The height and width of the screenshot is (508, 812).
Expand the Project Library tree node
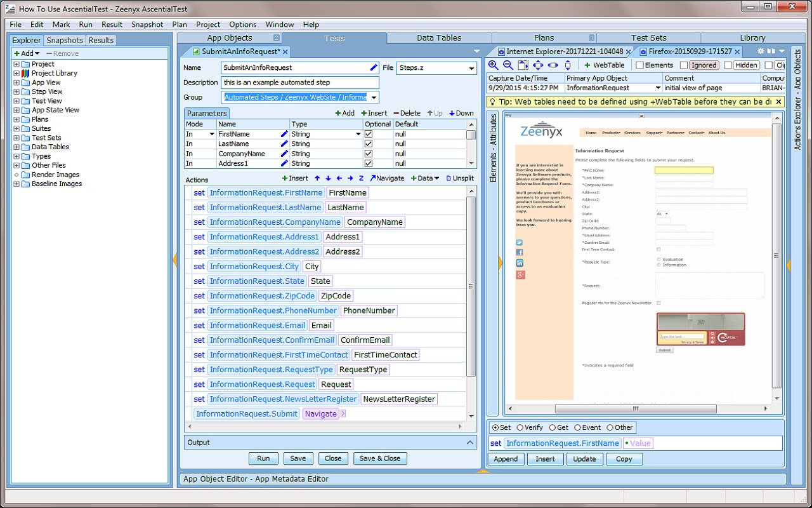tap(16, 73)
